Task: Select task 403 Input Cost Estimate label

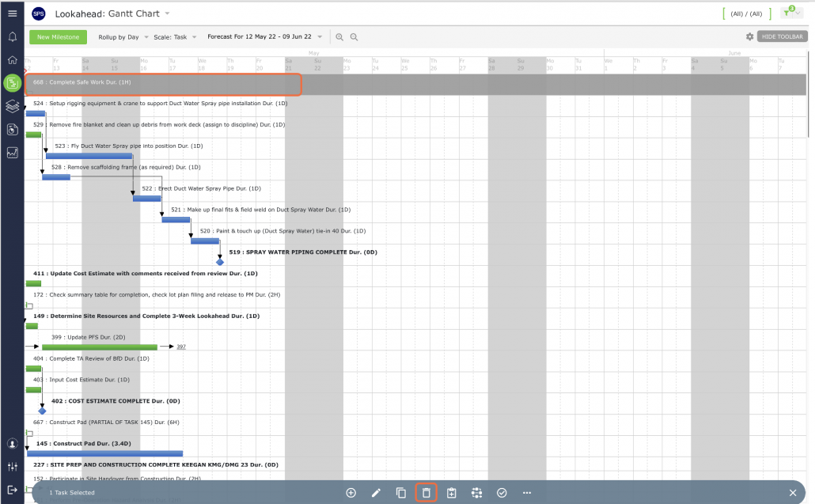Action: point(81,380)
